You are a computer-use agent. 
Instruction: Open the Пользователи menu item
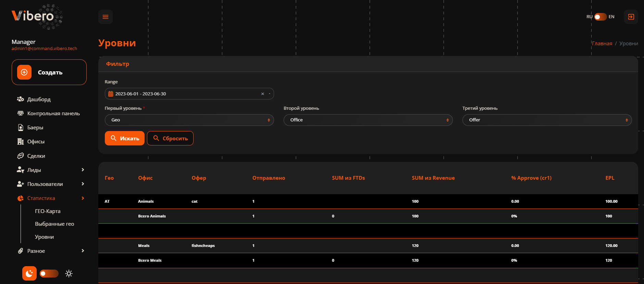click(45, 184)
